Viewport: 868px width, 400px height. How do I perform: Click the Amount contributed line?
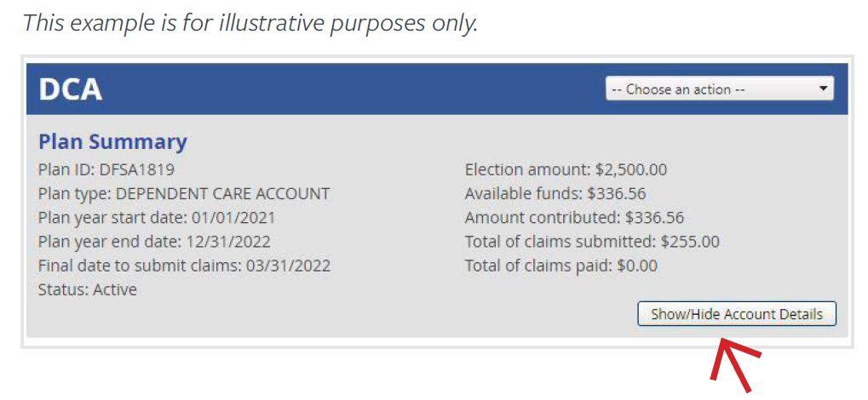(x=574, y=217)
